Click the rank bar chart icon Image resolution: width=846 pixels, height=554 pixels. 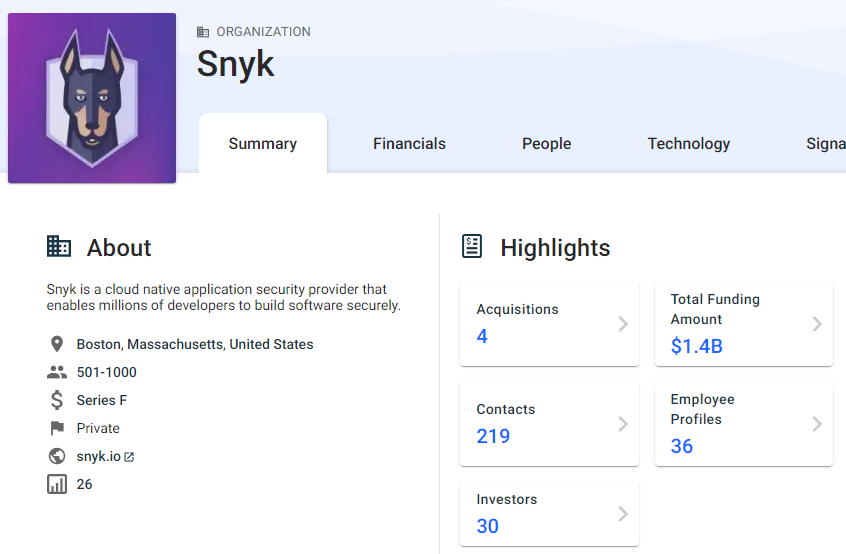pyautogui.click(x=57, y=484)
